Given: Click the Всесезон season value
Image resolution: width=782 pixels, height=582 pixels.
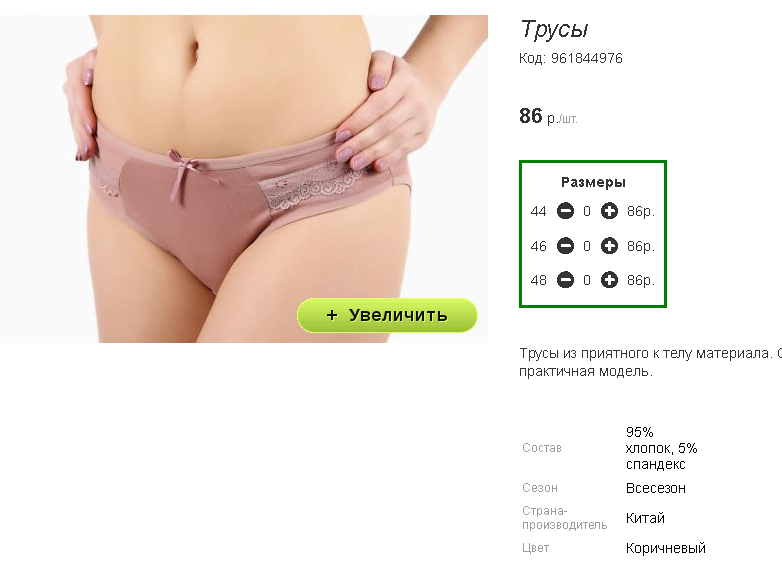Looking at the screenshot, I should [x=655, y=488].
